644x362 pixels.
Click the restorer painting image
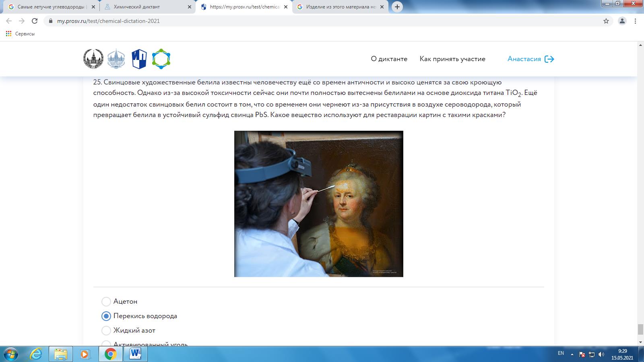(x=319, y=204)
